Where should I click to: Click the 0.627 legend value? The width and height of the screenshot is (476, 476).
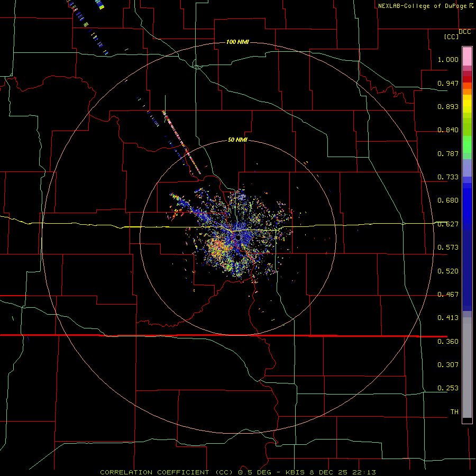pos(448,224)
